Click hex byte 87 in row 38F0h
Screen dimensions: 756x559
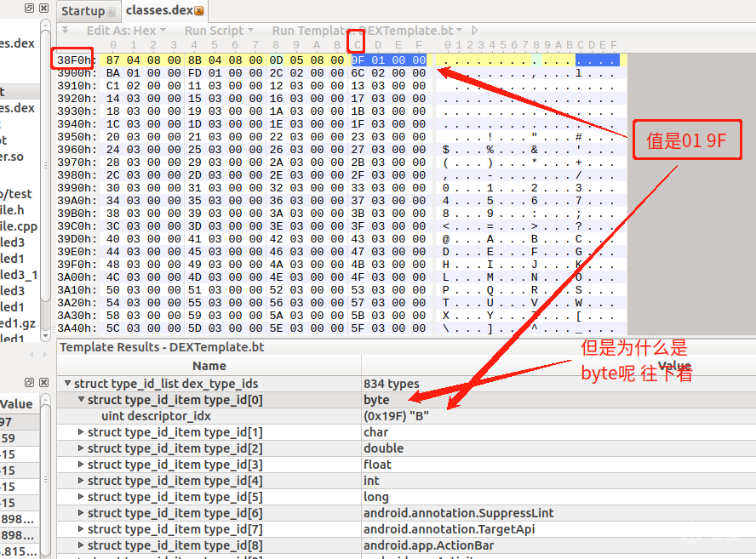click(x=113, y=60)
